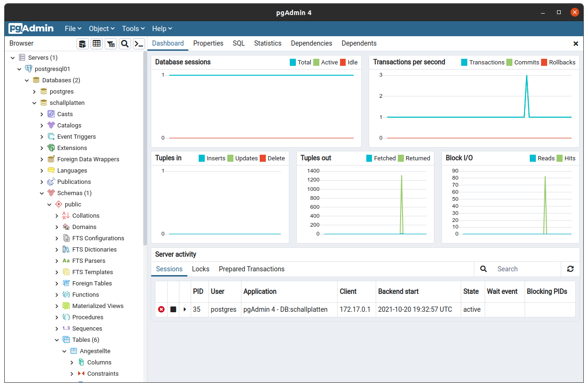Open the Prepared Transactions tab
Image resolution: width=588 pixels, height=387 pixels.
[252, 269]
